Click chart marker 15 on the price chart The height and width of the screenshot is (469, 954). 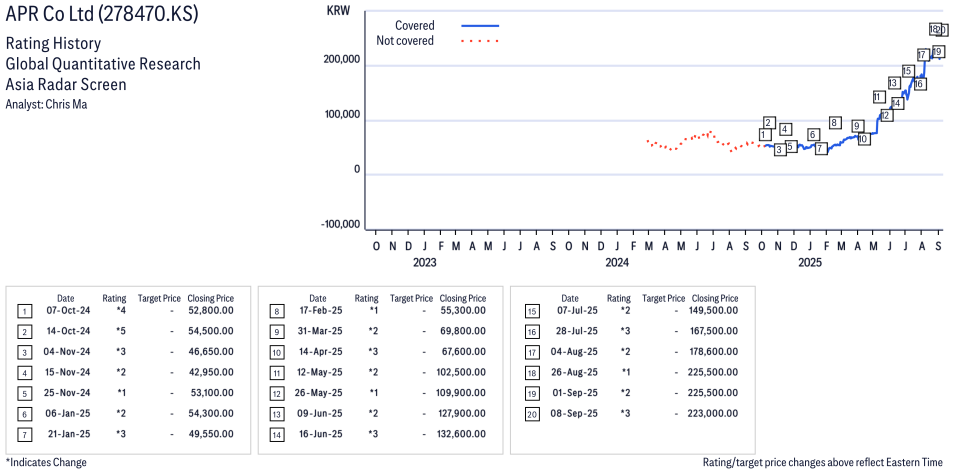point(908,71)
